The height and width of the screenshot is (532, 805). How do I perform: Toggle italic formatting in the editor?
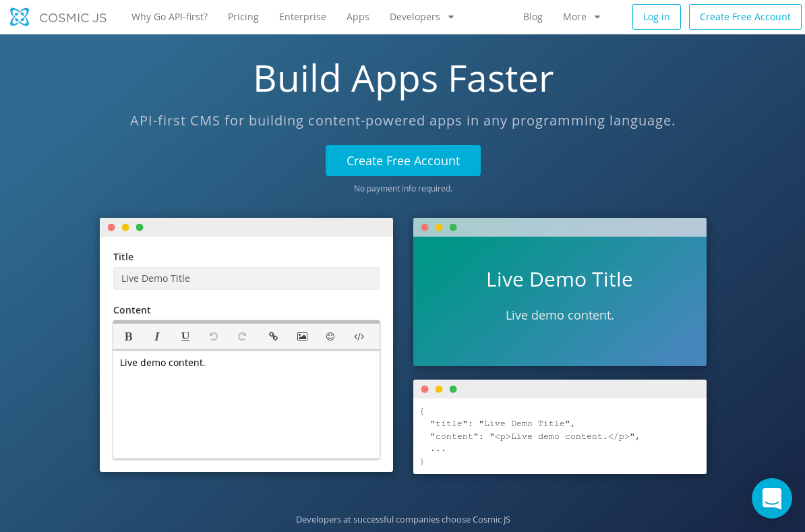[156, 336]
